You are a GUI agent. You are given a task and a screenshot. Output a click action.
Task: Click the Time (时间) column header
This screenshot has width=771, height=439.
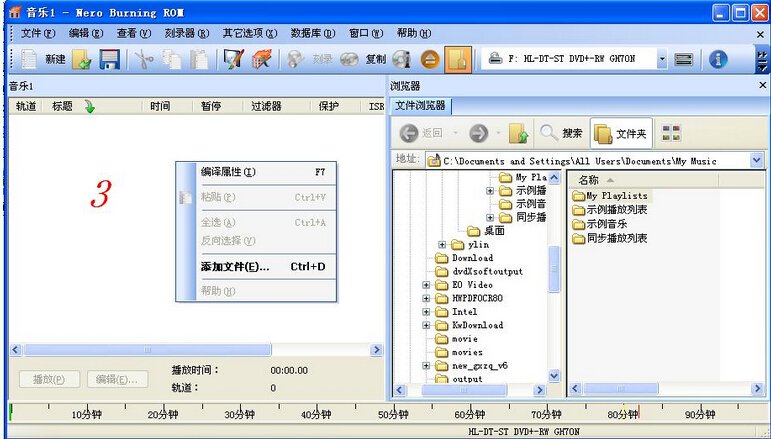click(167, 106)
